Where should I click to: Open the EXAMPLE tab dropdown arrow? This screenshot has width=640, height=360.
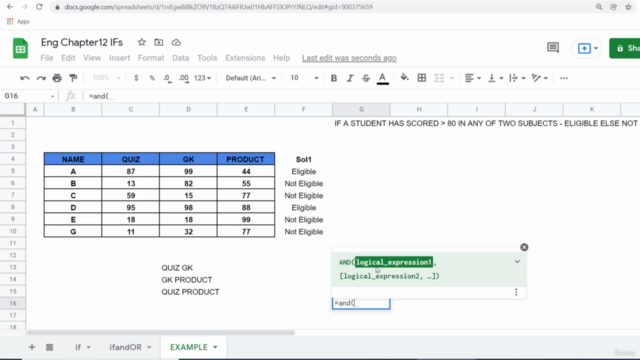[215, 347]
